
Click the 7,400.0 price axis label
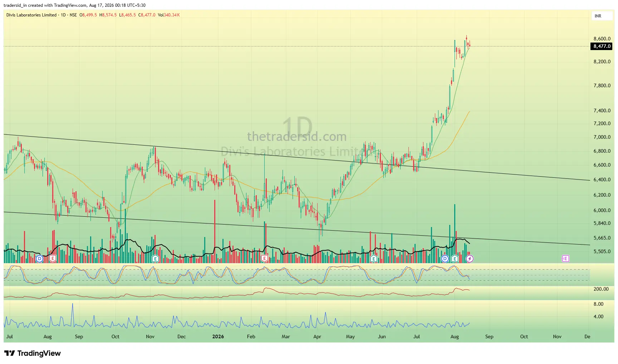tap(602, 110)
